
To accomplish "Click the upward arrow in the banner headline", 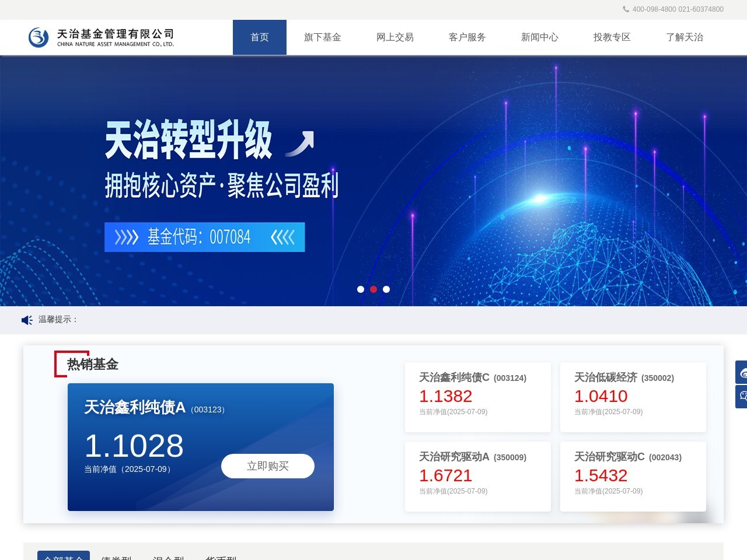I will 300,142.
